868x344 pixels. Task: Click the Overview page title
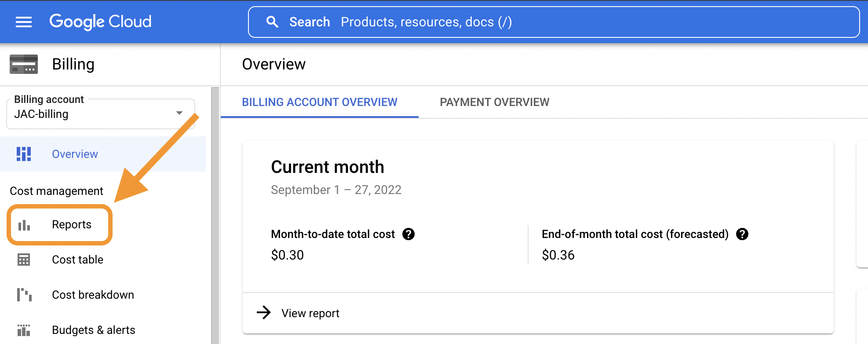click(x=274, y=64)
